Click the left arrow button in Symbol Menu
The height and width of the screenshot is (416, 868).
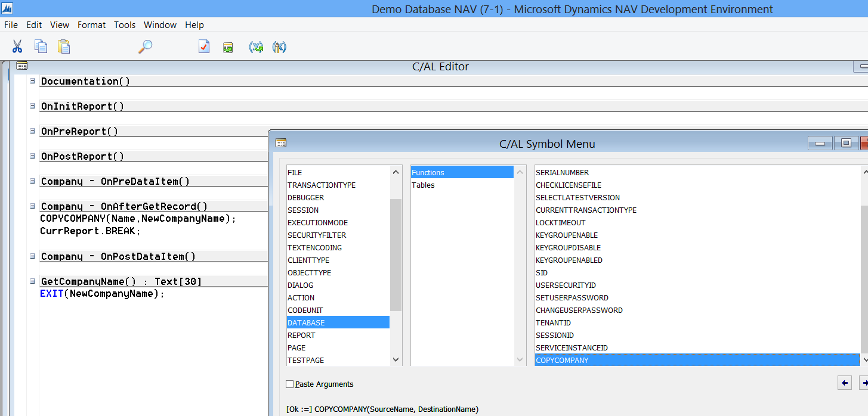tap(844, 383)
